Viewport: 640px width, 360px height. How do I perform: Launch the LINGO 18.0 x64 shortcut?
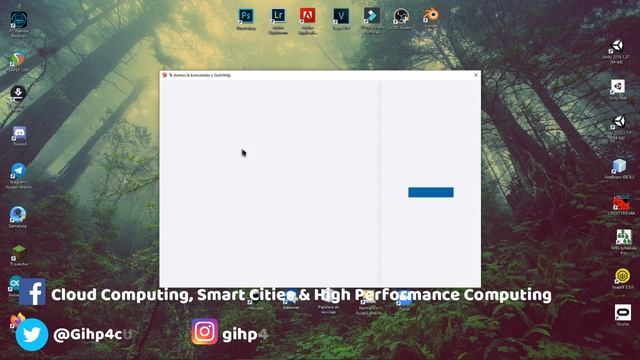[621, 204]
